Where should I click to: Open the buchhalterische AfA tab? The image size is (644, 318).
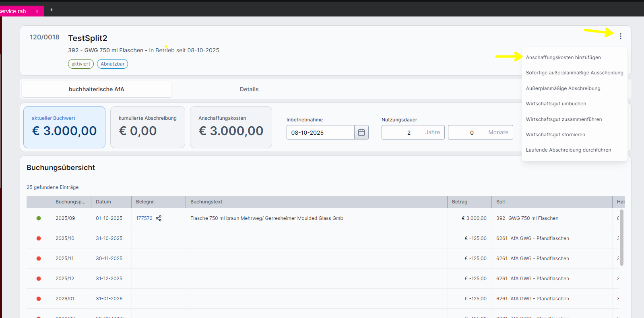(97, 89)
